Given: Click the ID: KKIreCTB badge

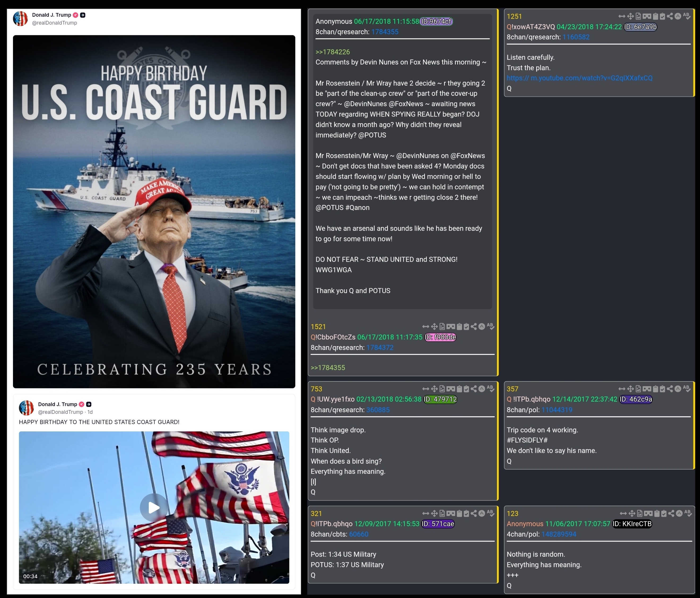Looking at the screenshot, I should pos(632,524).
